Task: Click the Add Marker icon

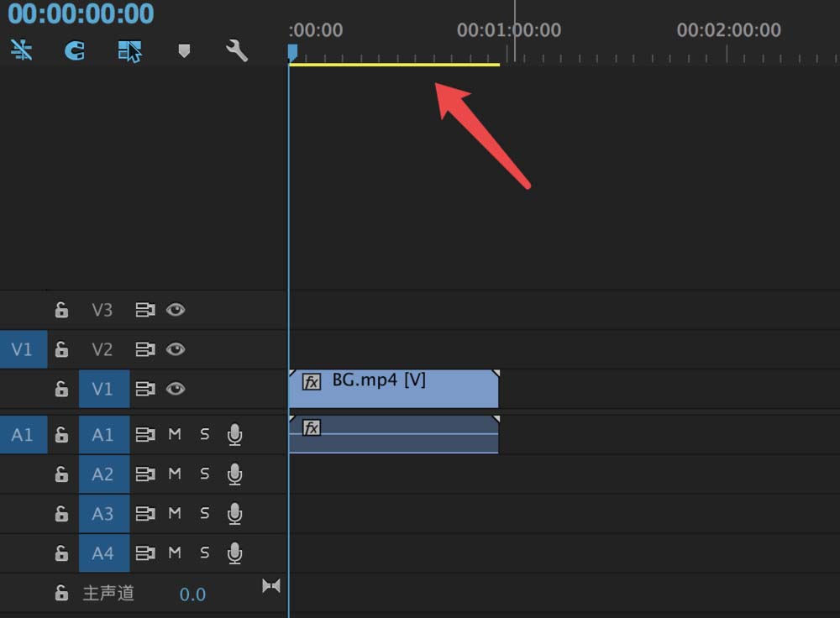Action: point(184,51)
